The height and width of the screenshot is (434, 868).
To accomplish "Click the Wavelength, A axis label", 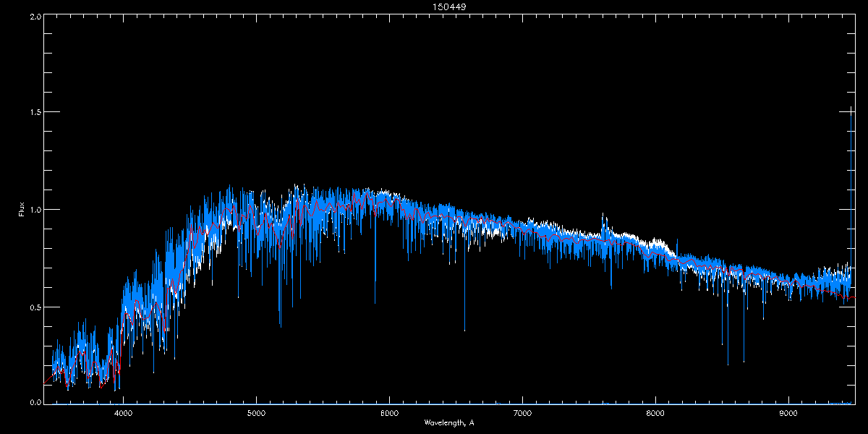I will click(448, 422).
